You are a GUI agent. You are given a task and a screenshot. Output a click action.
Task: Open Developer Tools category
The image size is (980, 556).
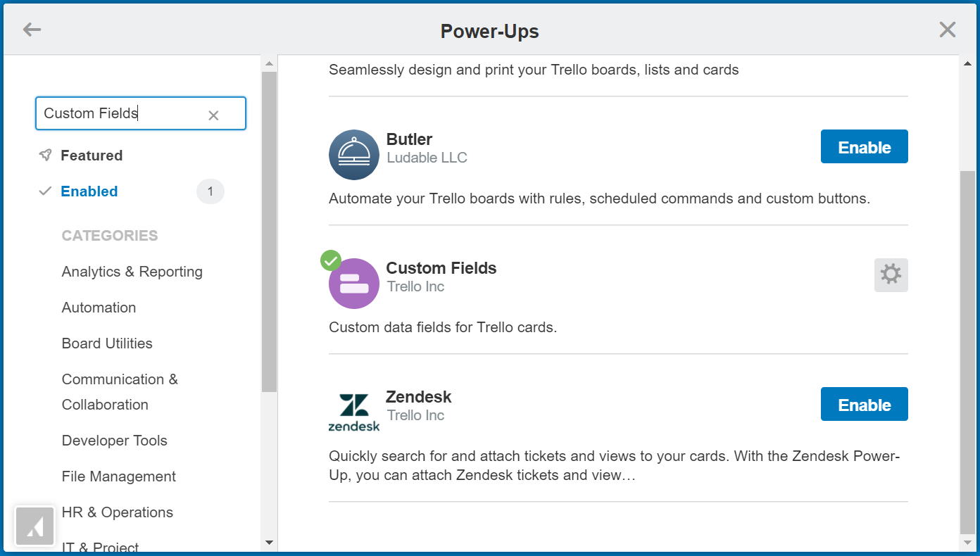click(x=115, y=441)
